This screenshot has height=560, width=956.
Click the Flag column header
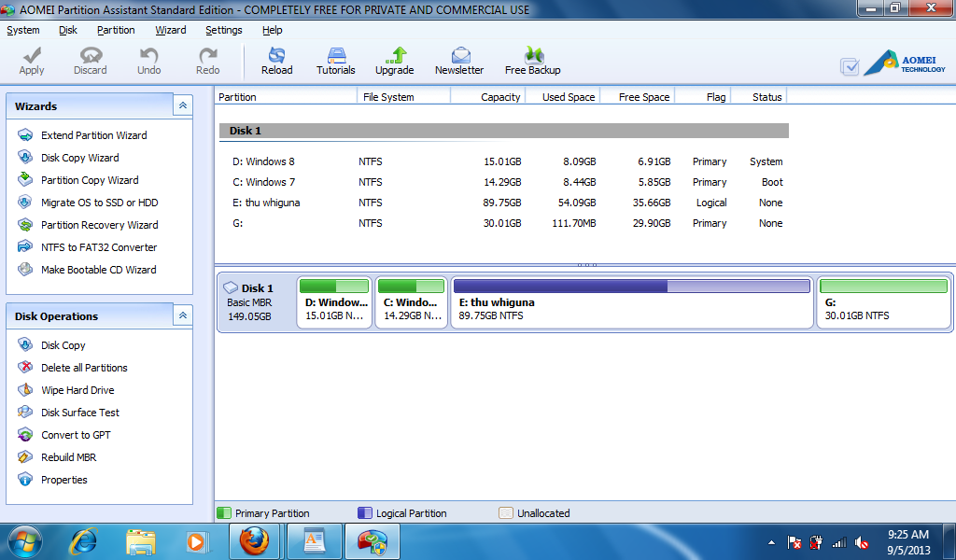703,97
